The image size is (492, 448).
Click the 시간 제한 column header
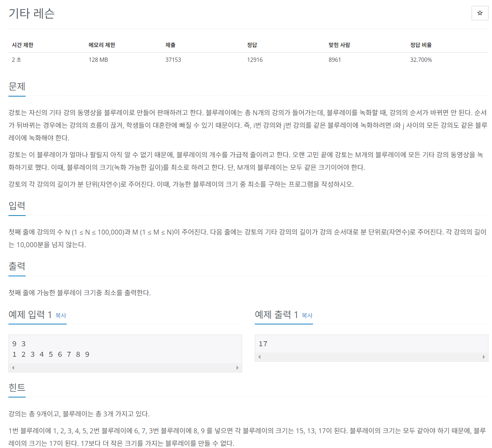click(22, 45)
